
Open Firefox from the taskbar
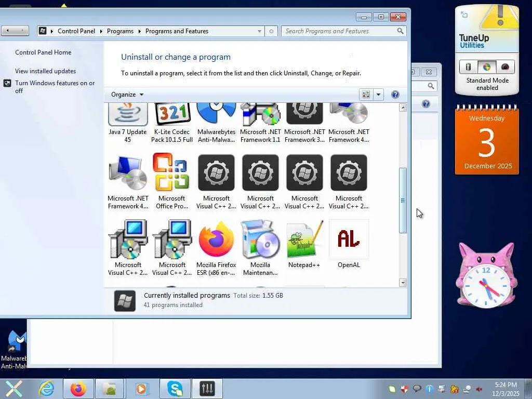(x=78, y=389)
